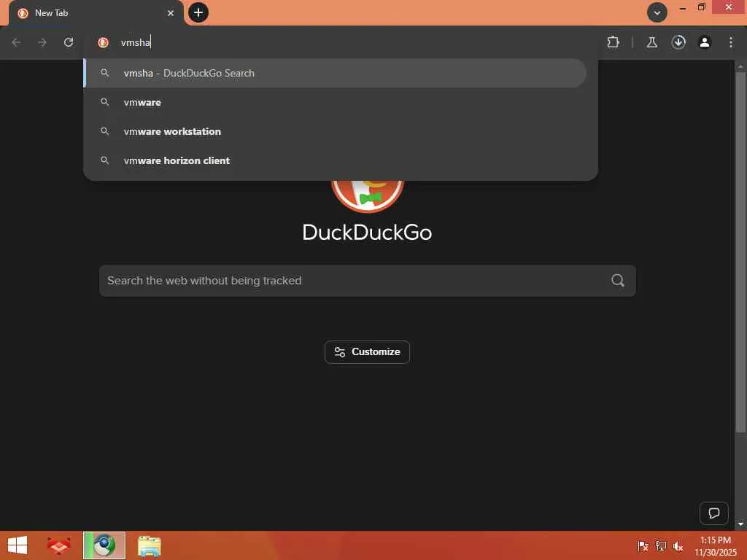Go back to previous page
747x560 pixels.
(x=16, y=42)
